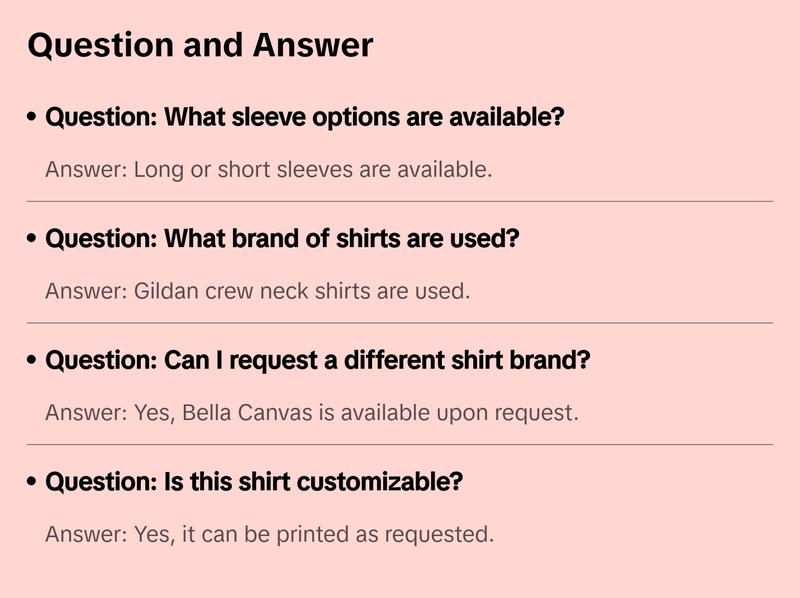
Task: Click the divider line under the Gildan answer
Action: pos(400,323)
